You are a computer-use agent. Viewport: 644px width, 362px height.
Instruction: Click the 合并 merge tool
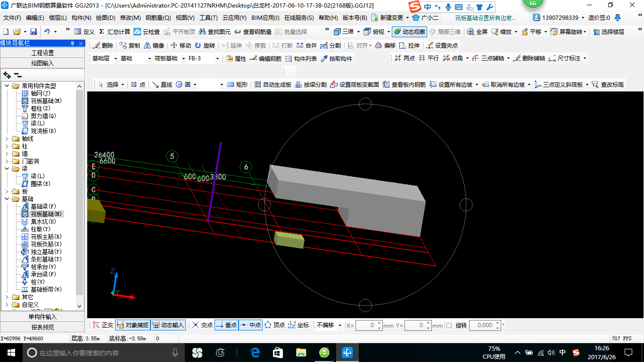tap(306, 45)
